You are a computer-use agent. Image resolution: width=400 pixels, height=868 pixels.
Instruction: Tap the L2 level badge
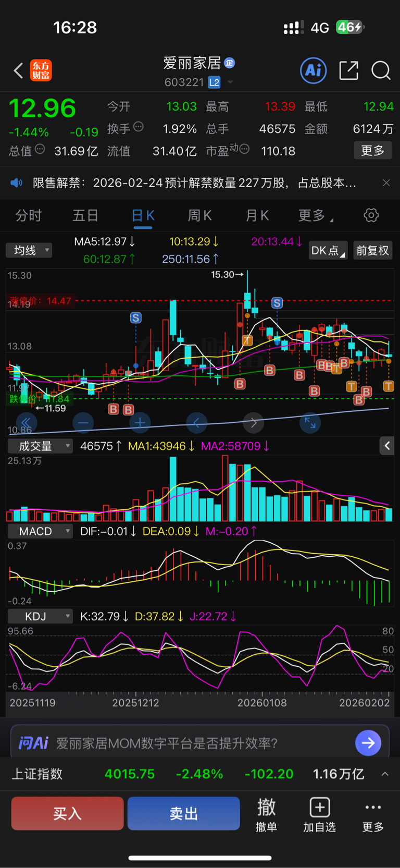click(214, 82)
